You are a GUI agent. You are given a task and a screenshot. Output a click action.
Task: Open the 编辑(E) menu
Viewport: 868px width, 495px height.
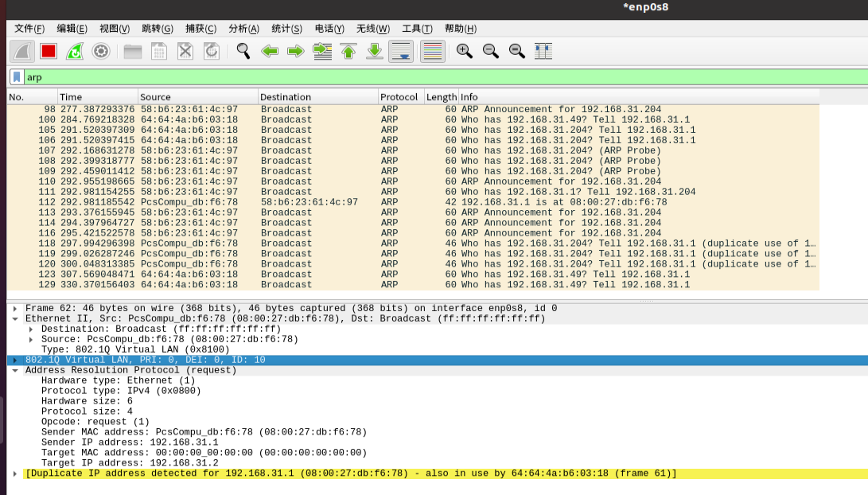click(72, 29)
